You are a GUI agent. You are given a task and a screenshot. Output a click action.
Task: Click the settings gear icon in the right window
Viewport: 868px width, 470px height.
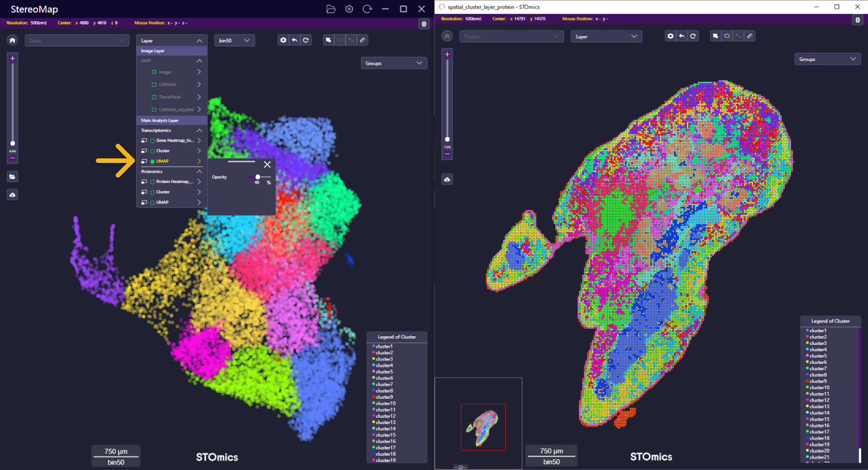tap(670, 36)
